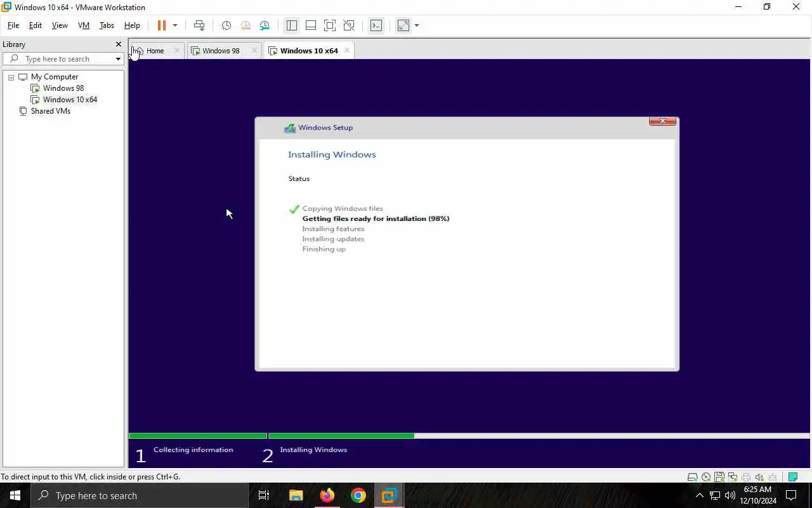
Task: Click the Collecting information progress bar
Action: pos(197,436)
